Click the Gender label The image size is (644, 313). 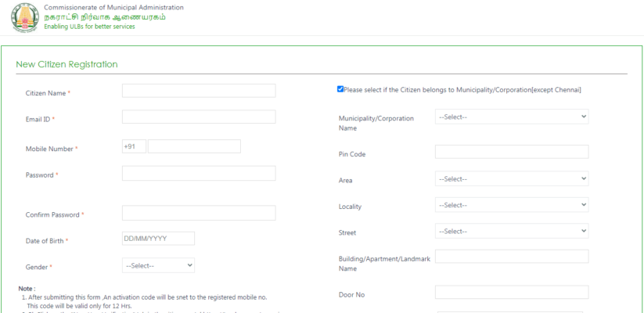click(x=37, y=267)
